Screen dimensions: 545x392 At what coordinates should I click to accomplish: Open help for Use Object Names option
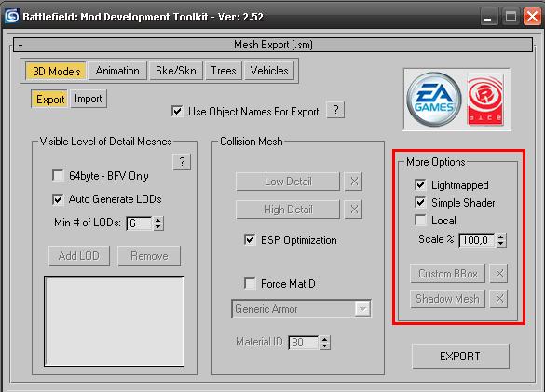pyautogui.click(x=335, y=110)
